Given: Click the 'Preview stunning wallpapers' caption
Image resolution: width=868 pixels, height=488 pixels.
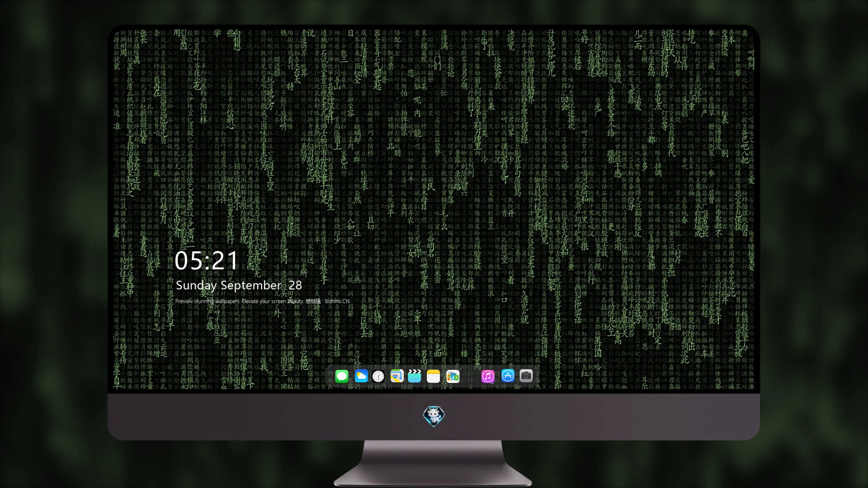Looking at the screenshot, I should (x=208, y=301).
